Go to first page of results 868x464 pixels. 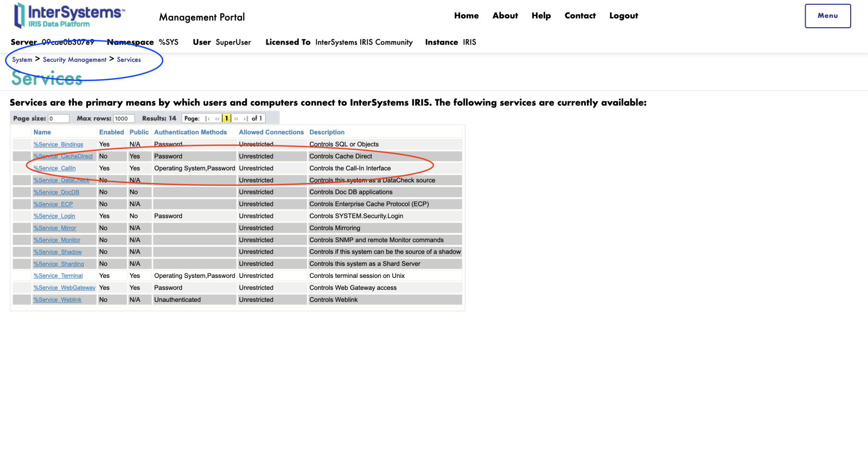point(207,119)
